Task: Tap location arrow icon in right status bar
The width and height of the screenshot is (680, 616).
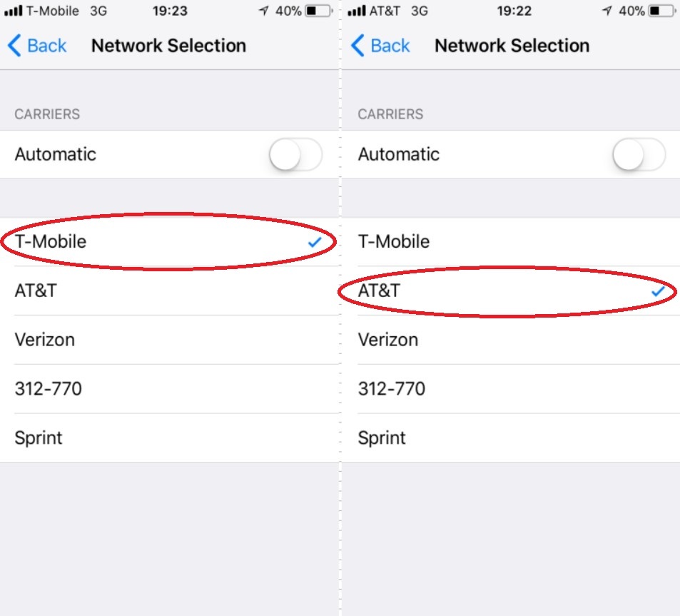Action: (607, 11)
